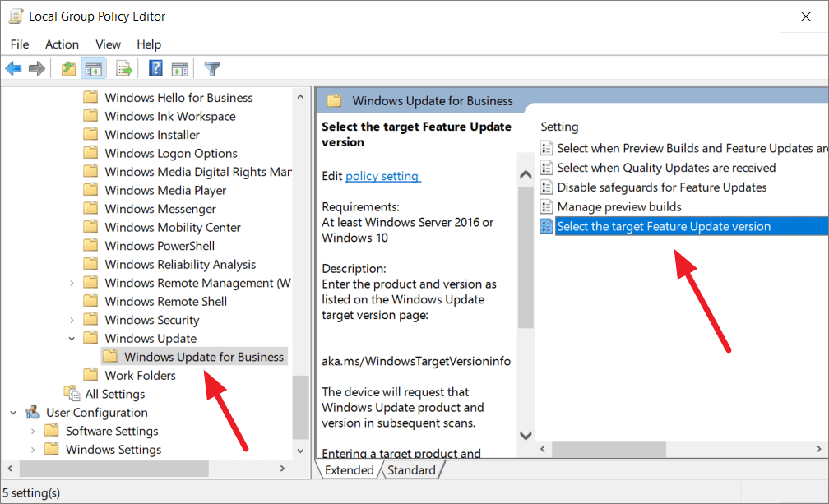The width and height of the screenshot is (829, 504).
Task: Select the Work Folders tree item
Action: 140,376
